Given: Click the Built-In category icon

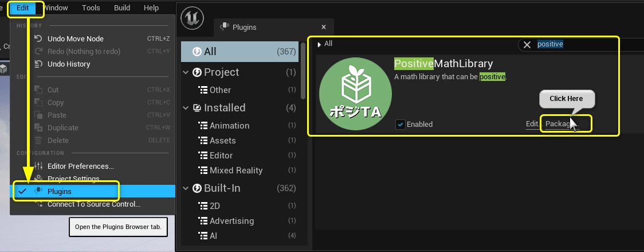Looking at the screenshot, I should pyautogui.click(x=197, y=188).
